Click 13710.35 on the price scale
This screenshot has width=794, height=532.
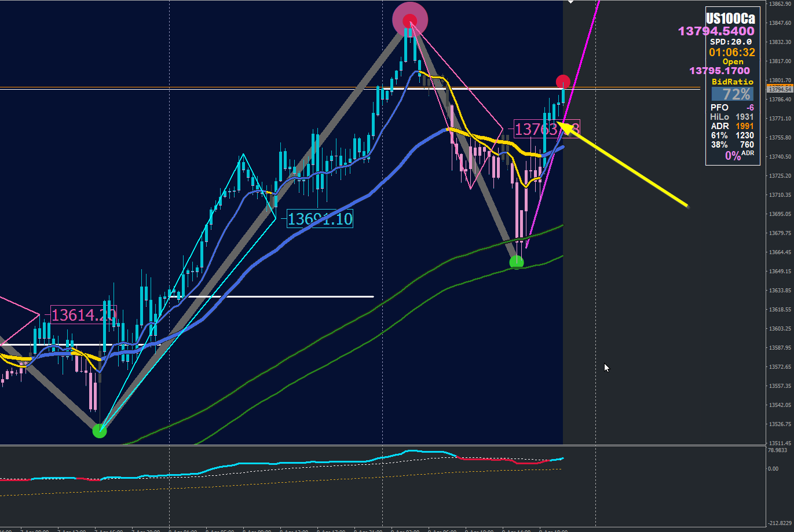pos(780,195)
